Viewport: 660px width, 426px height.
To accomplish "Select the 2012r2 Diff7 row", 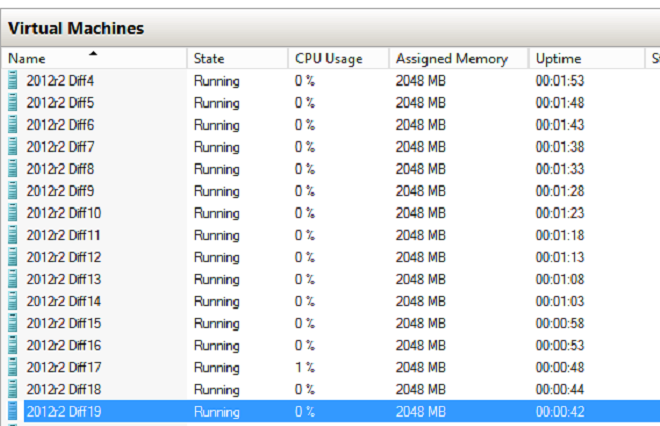I will tap(60, 147).
